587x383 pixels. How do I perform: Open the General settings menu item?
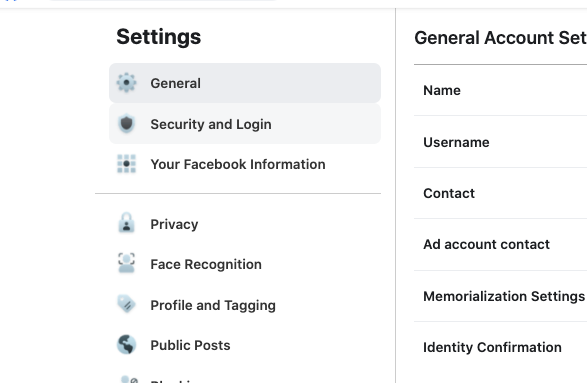pos(245,83)
